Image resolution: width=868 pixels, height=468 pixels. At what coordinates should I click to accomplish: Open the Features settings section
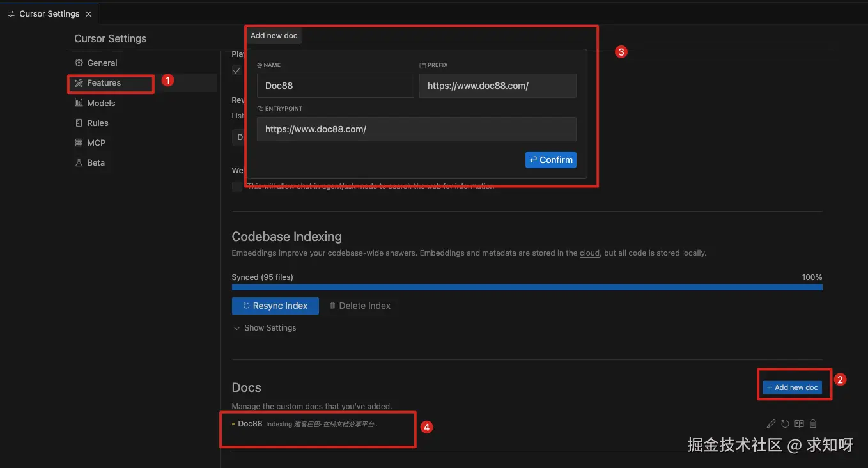[104, 83]
